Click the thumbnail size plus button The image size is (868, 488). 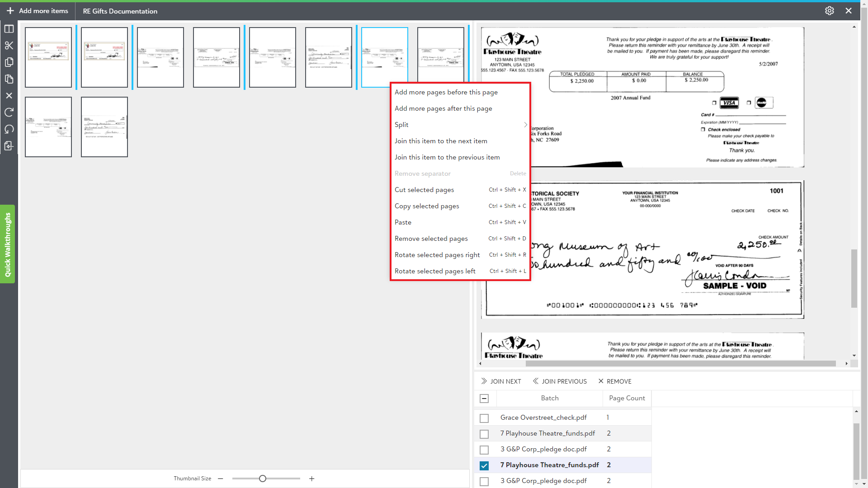pyautogui.click(x=311, y=479)
